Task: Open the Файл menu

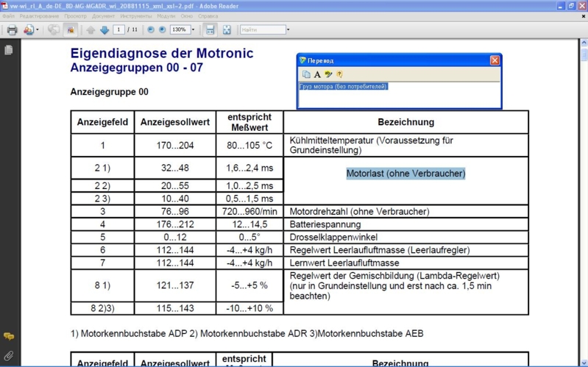Action: click(x=8, y=16)
